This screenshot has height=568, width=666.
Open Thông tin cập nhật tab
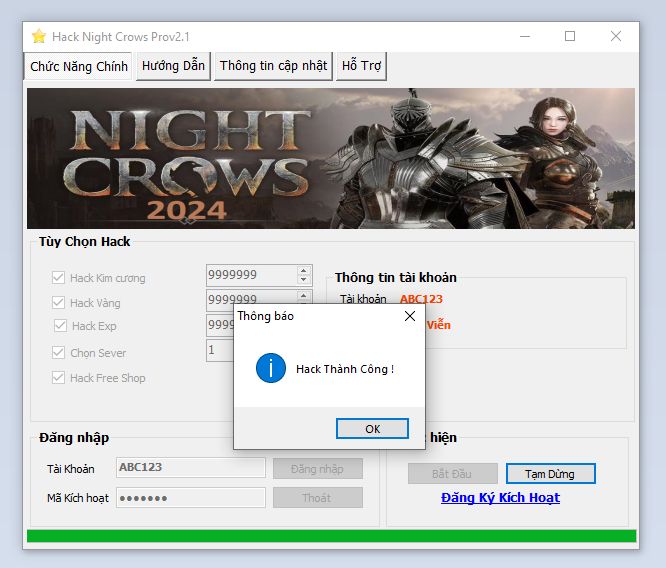(273, 66)
